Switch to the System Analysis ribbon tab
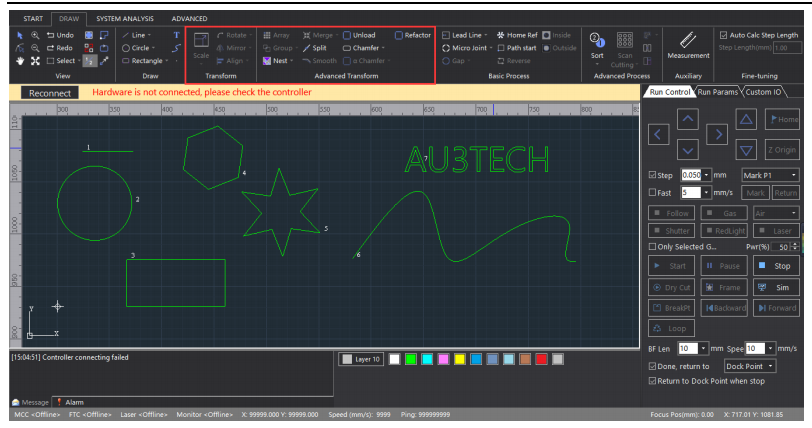 coord(124,18)
